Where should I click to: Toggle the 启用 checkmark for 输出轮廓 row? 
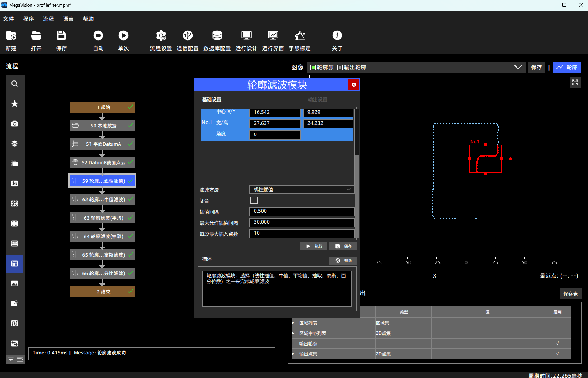(557, 344)
